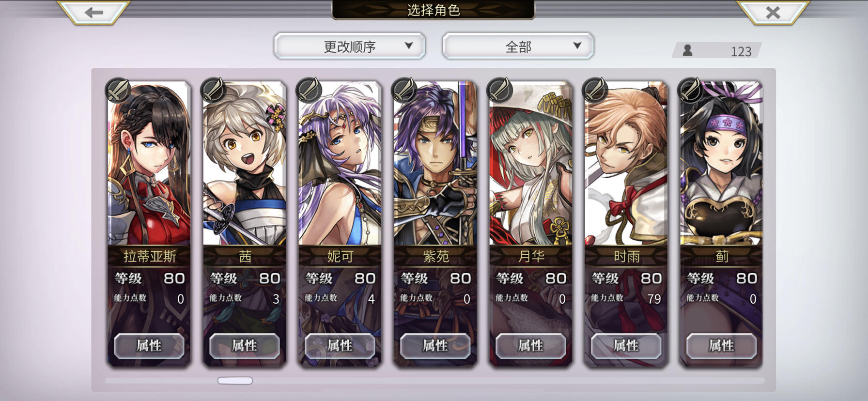
Task: Click the sword weapon icon on 时雨 card
Action: [x=595, y=90]
